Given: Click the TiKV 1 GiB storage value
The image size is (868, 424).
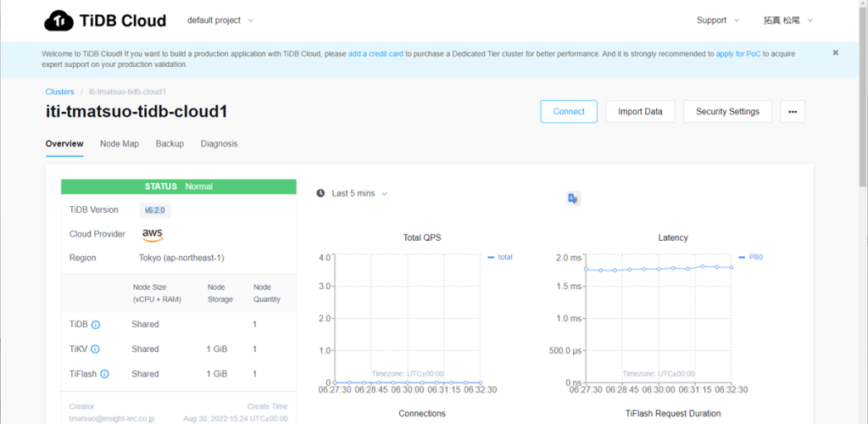Looking at the screenshot, I should 217,349.
